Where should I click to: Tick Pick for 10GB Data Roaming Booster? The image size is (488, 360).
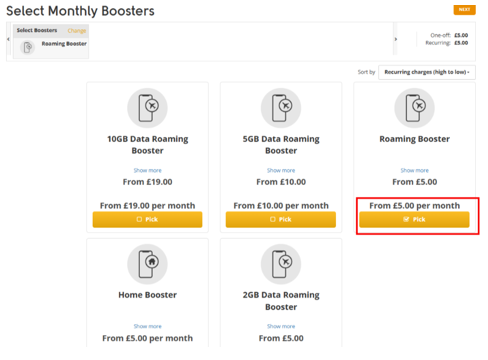pyautogui.click(x=147, y=219)
